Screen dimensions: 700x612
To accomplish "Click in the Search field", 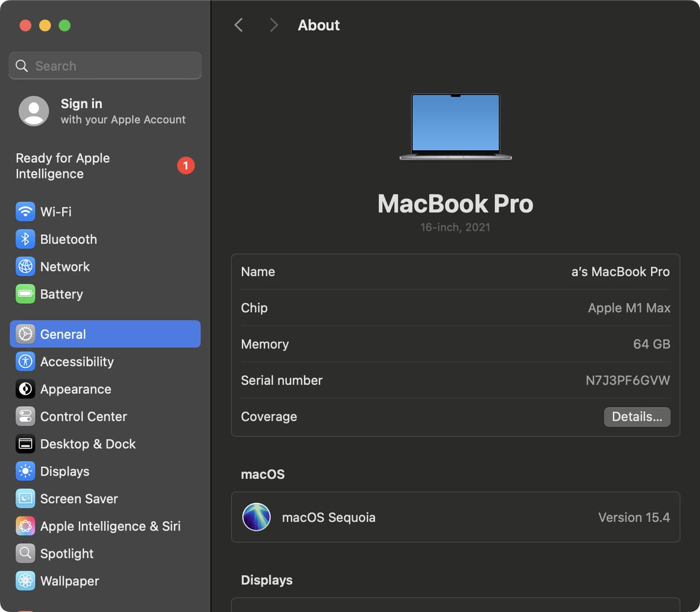I will pos(105,66).
